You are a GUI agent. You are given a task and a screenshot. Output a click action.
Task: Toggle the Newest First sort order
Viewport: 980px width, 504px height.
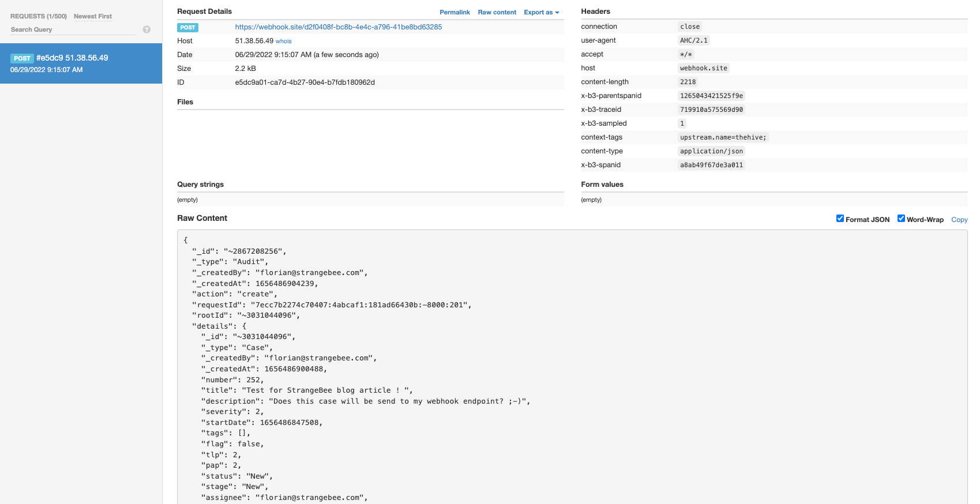(93, 16)
